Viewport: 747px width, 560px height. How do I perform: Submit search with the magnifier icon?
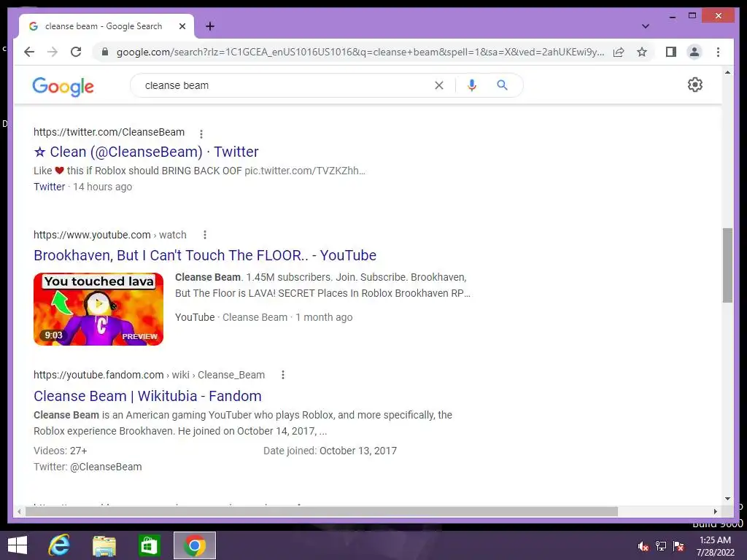click(502, 85)
